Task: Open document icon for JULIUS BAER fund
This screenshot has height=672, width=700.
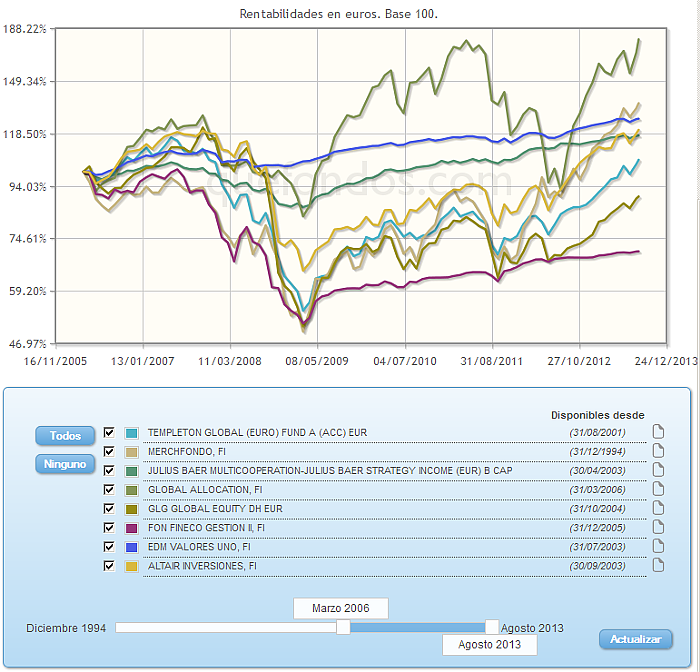Action: [x=658, y=470]
